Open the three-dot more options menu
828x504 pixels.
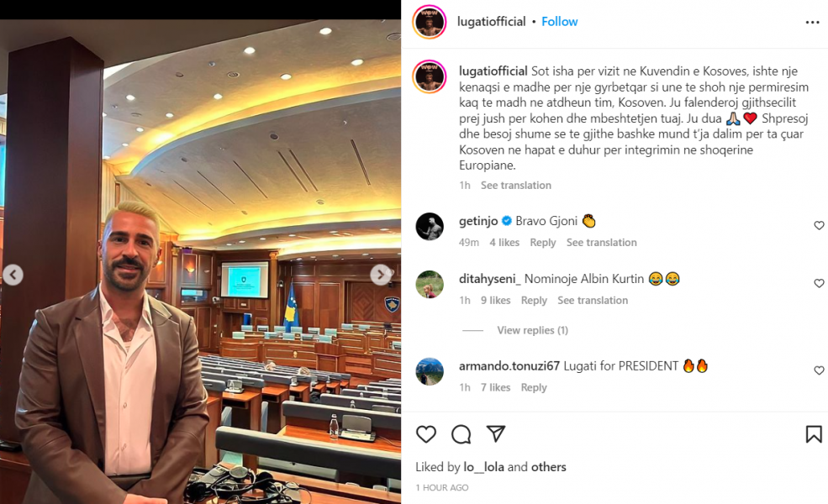812,22
